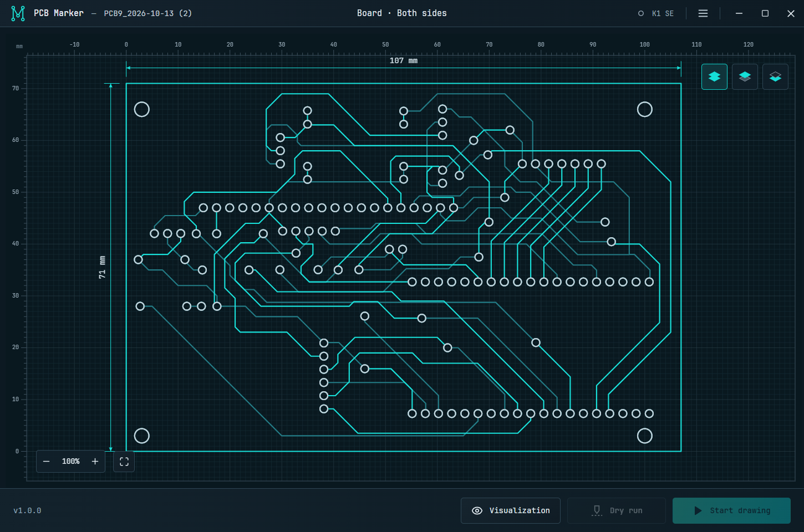The height and width of the screenshot is (532, 804).
Task: Maximize the PCB Marker window
Action: click(x=765, y=13)
